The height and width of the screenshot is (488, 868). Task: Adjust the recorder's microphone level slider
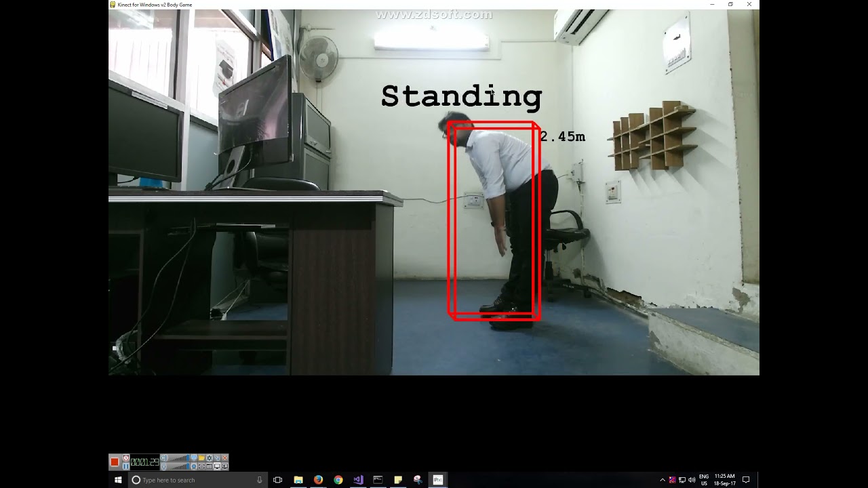[x=180, y=466]
